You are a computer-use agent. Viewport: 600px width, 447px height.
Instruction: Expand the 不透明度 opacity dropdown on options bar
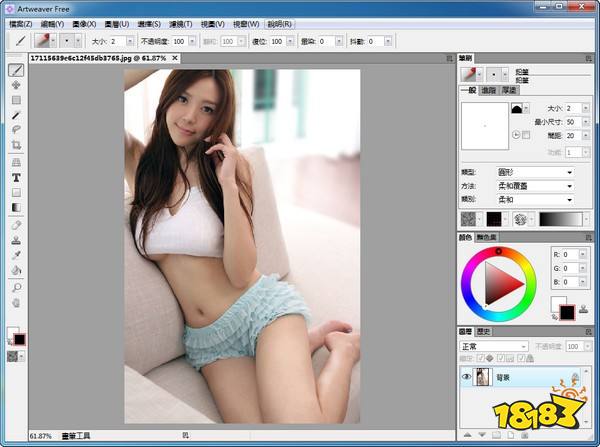click(192, 41)
